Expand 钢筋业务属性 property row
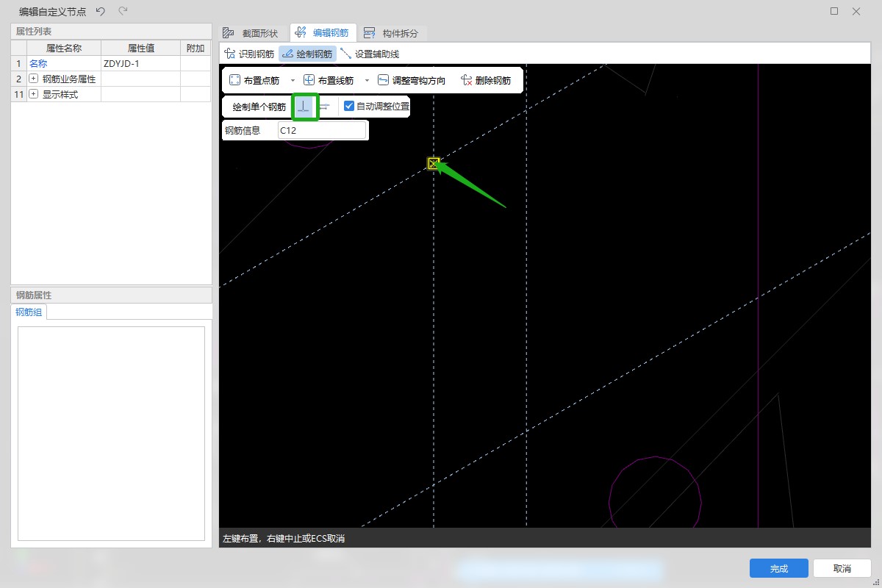The width and height of the screenshot is (882, 588). point(33,79)
